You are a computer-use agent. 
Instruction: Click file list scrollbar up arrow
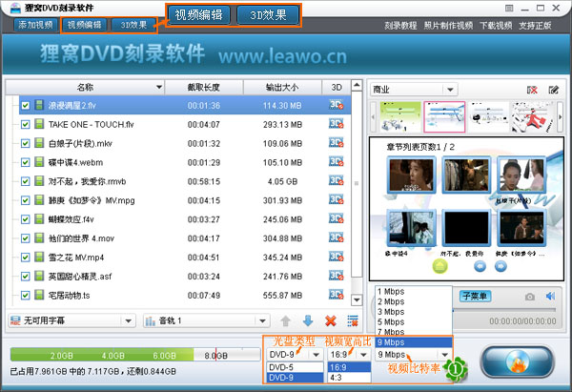[357, 86]
